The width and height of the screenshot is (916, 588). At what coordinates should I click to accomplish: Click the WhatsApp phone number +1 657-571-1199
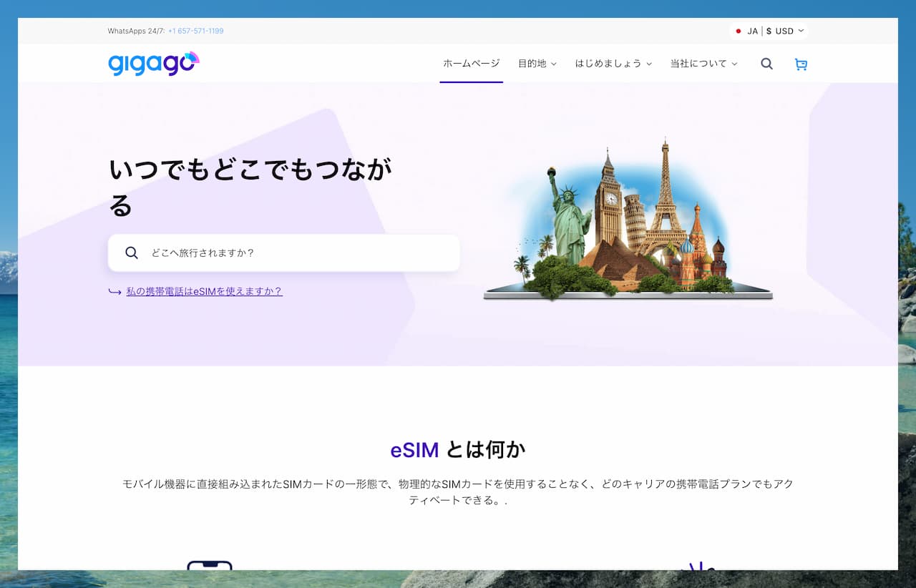195,31
